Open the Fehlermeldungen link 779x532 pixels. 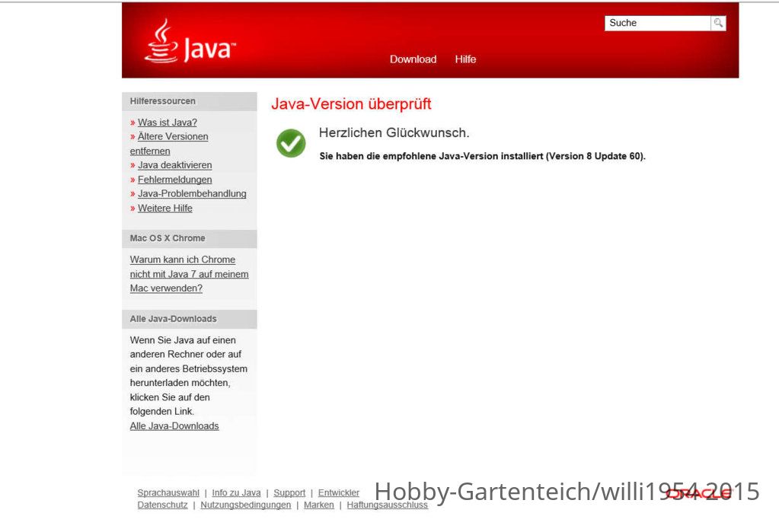pos(175,180)
